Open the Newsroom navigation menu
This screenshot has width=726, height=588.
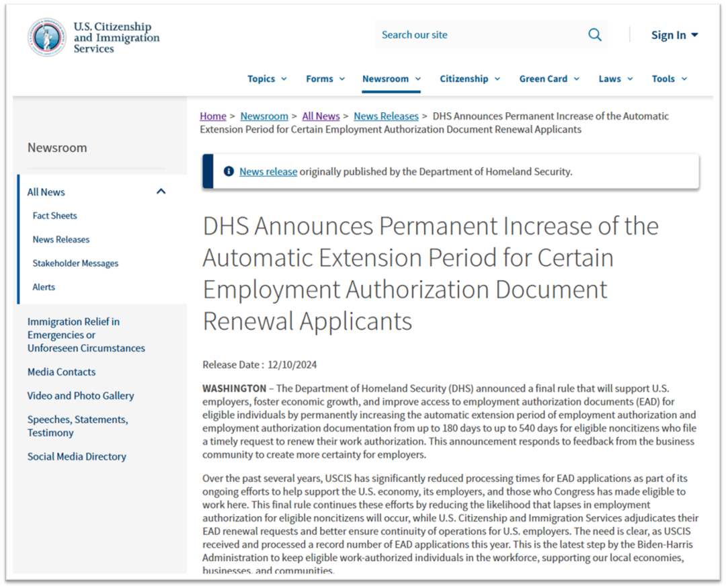tap(391, 79)
